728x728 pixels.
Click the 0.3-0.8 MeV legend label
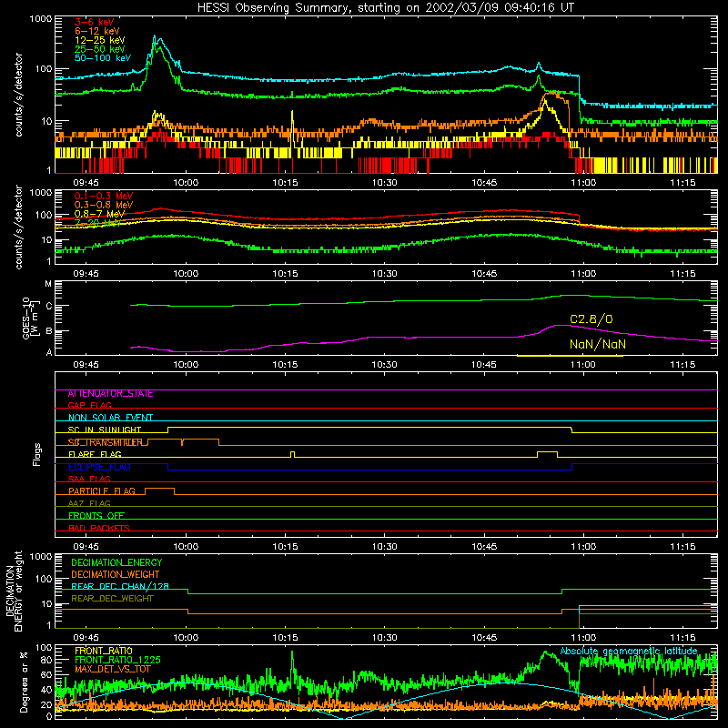click(104, 205)
